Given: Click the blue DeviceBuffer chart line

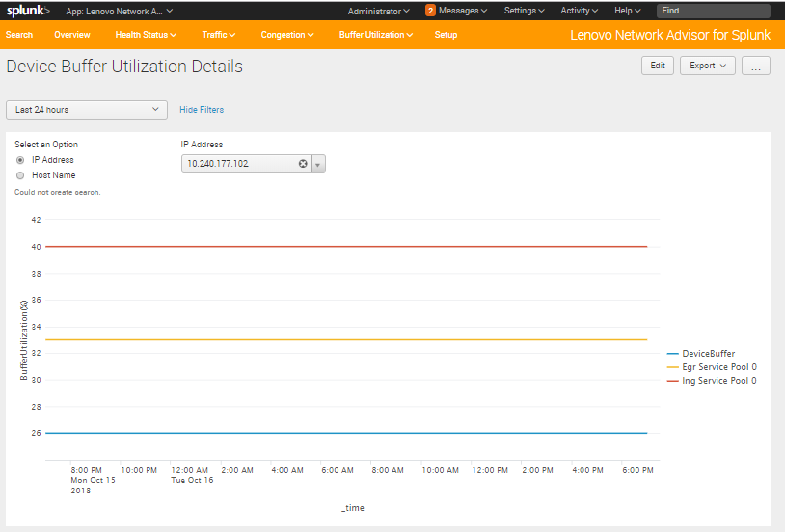Looking at the screenshot, I should (x=346, y=433).
